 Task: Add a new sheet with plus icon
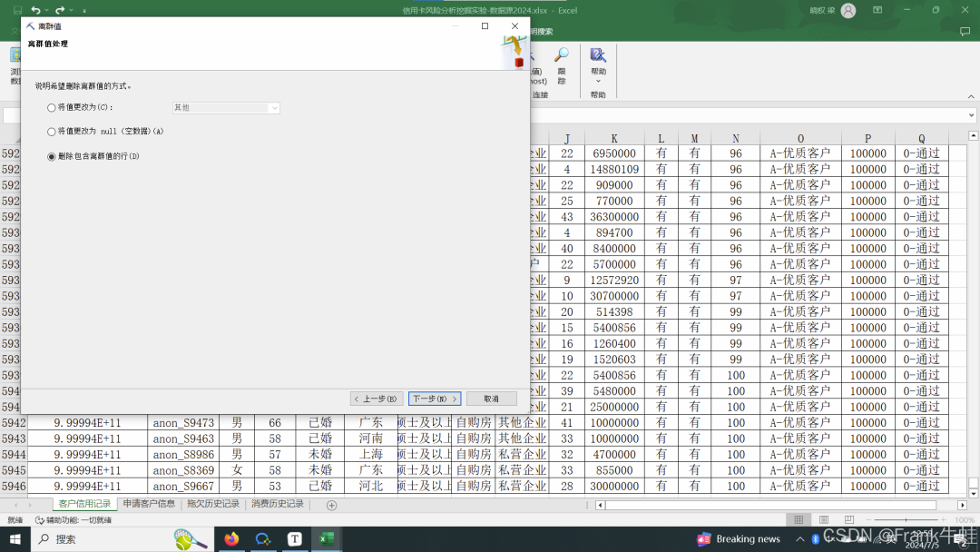331,505
